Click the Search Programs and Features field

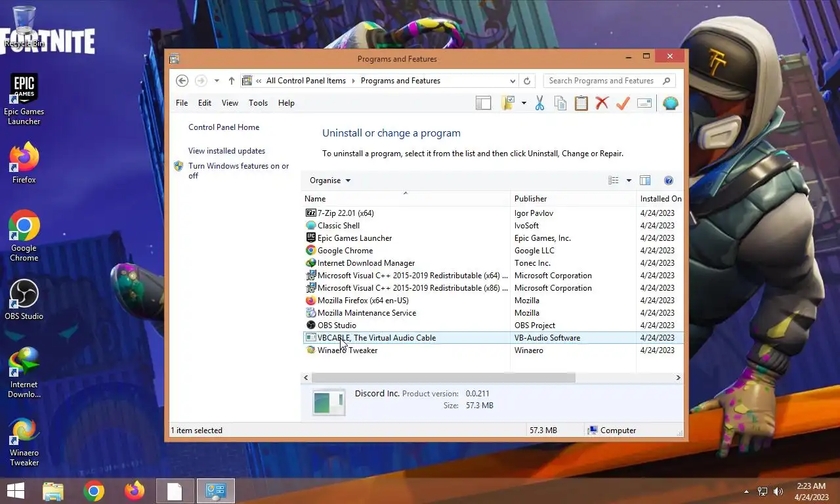(x=609, y=81)
